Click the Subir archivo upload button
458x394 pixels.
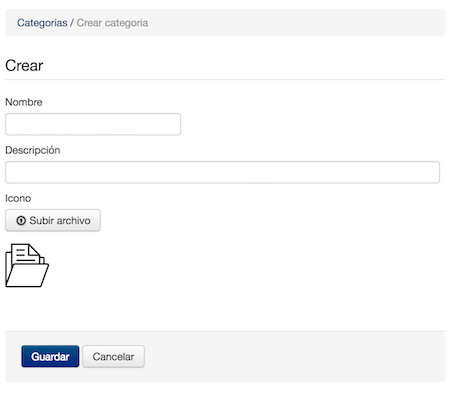pyautogui.click(x=53, y=220)
